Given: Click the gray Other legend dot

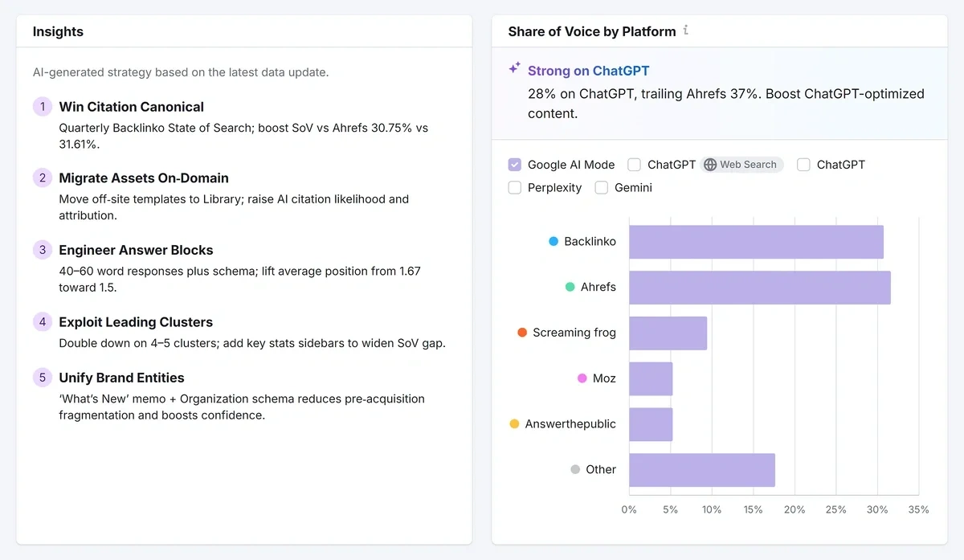Looking at the screenshot, I should tap(575, 469).
